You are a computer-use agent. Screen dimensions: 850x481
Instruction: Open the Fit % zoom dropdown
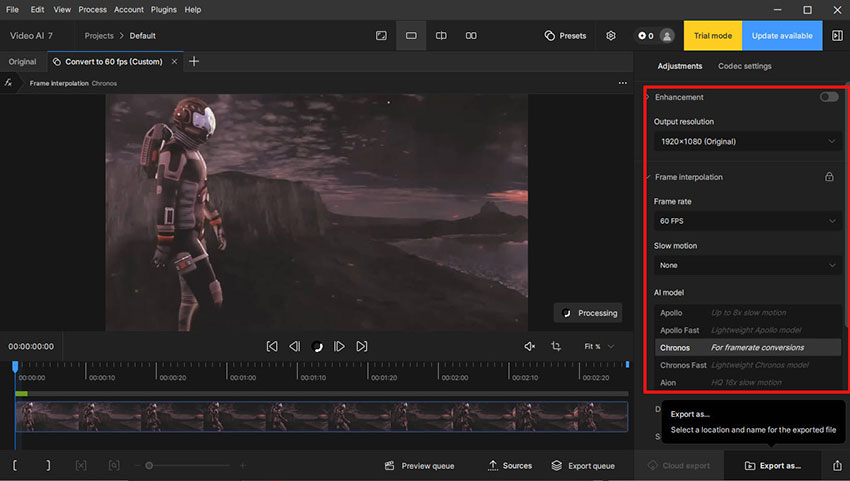[x=598, y=346]
